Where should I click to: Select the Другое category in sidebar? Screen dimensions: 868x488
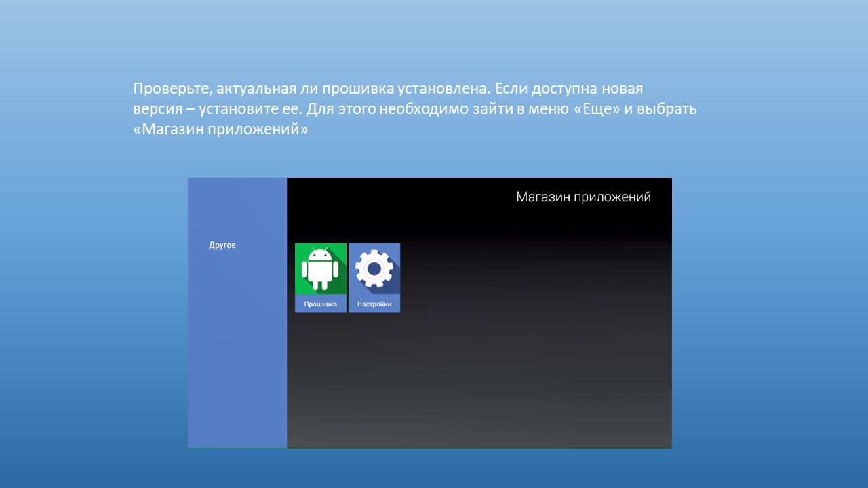click(x=222, y=245)
